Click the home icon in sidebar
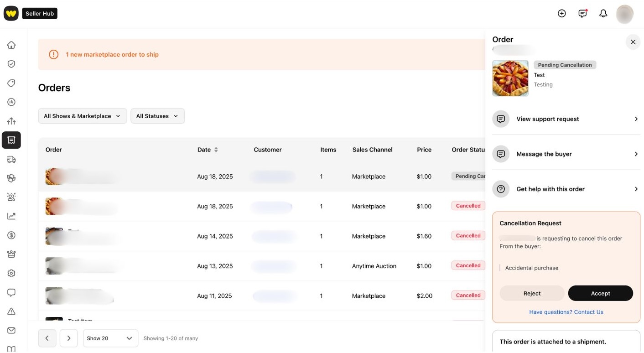Screen dimensions: 644x353 [x=11, y=45]
